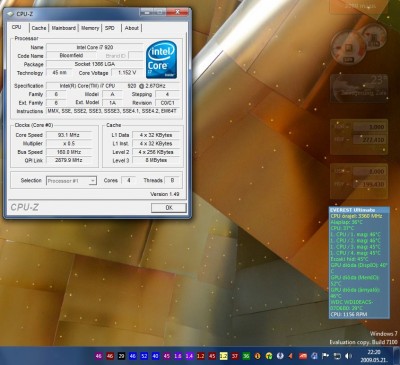This screenshot has width=400, height=365.
Task: Click the dark red 45 sensor tray icon
Action: pyautogui.click(x=212, y=356)
